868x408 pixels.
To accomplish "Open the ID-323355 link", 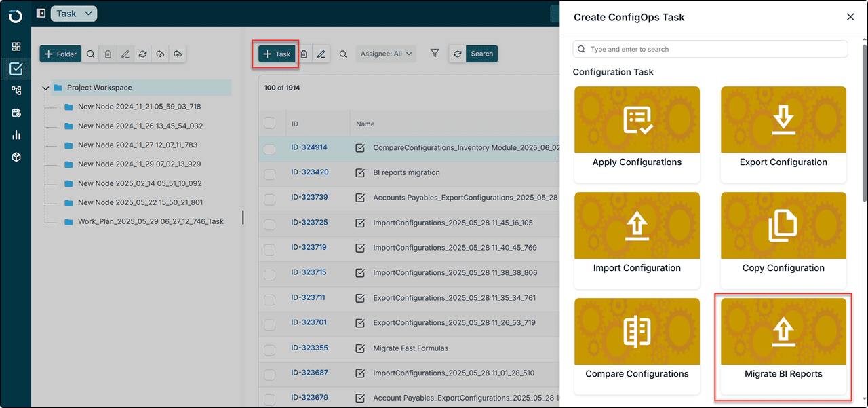I will pos(309,348).
